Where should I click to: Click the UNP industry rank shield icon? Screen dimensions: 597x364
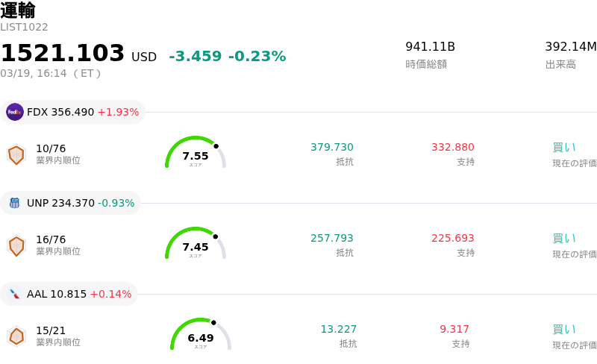(x=16, y=245)
